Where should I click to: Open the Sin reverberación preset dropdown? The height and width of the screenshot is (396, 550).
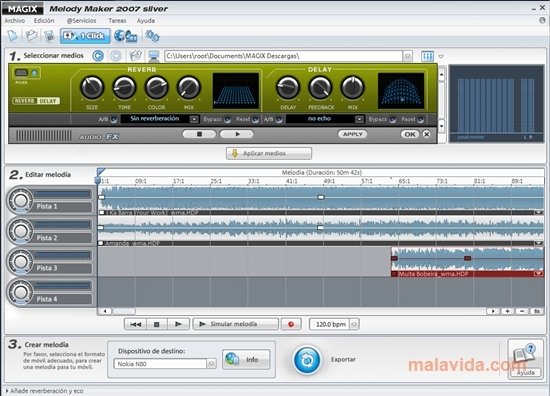click(194, 119)
